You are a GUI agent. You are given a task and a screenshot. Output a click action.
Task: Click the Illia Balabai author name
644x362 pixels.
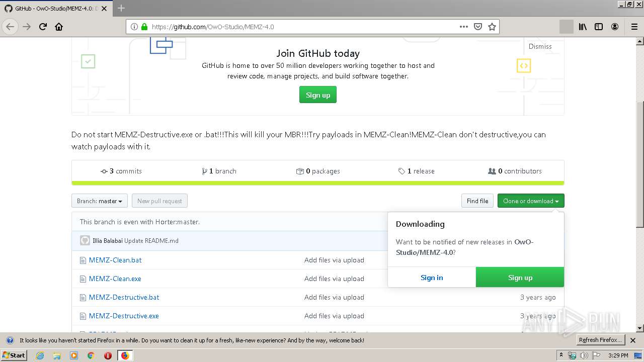click(x=108, y=241)
